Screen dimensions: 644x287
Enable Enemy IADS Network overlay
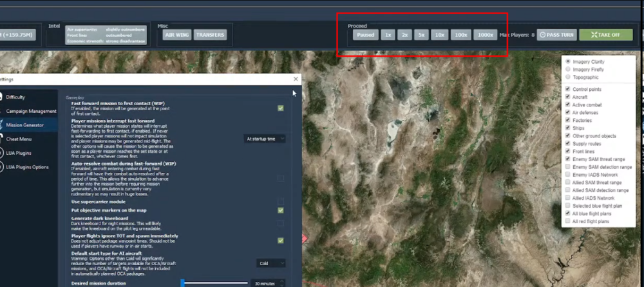tap(567, 174)
